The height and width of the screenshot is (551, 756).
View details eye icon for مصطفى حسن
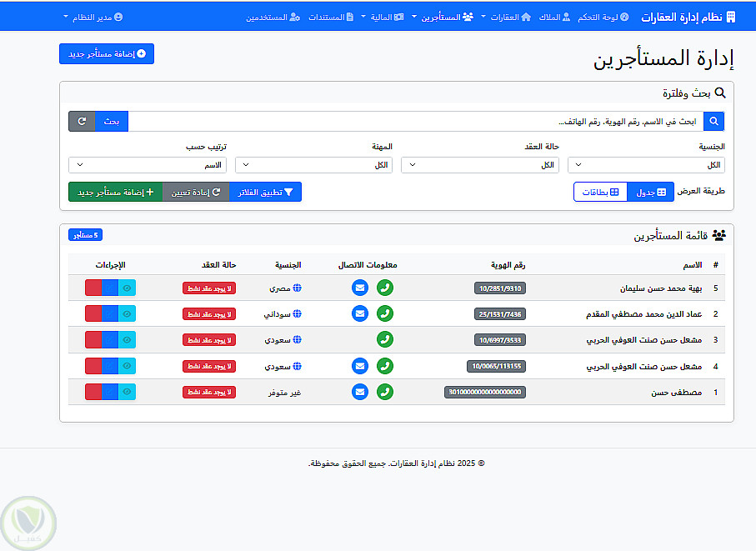pyautogui.click(x=128, y=392)
